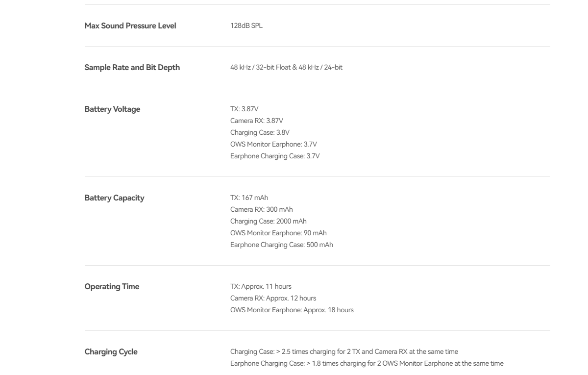588x375 pixels.
Task: Select Earphone Charging Case: 3.7V text
Action: coord(275,156)
